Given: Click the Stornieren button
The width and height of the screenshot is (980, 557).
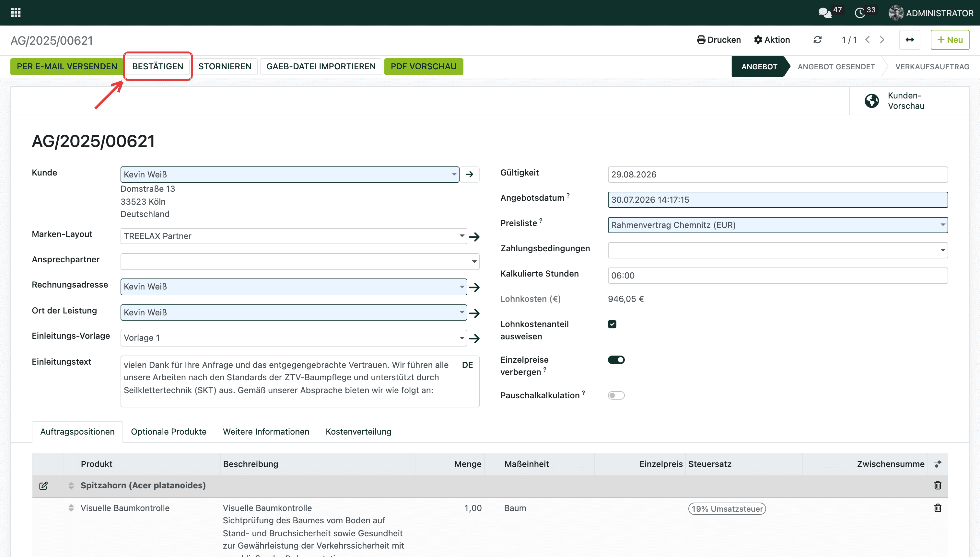Looking at the screenshot, I should [225, 67].
